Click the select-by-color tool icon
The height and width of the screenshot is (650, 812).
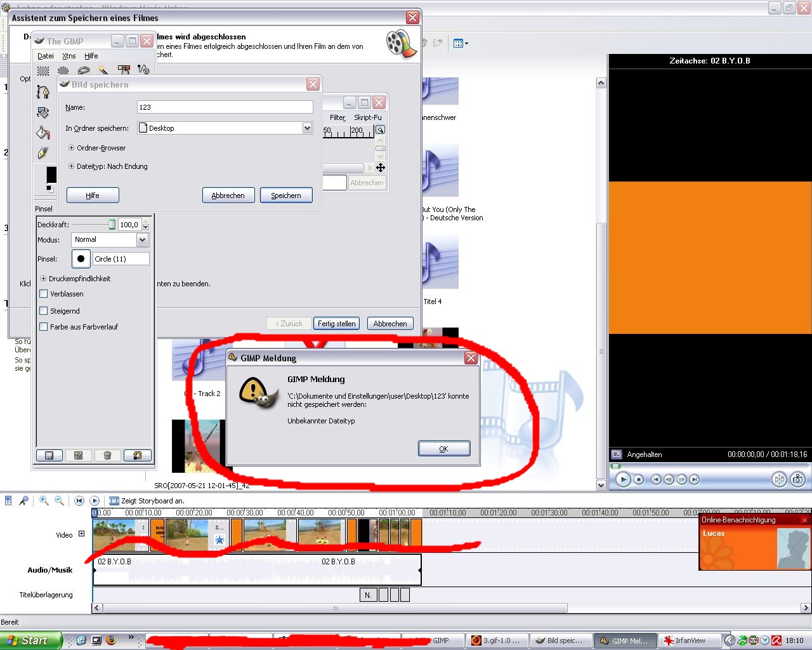124,70
